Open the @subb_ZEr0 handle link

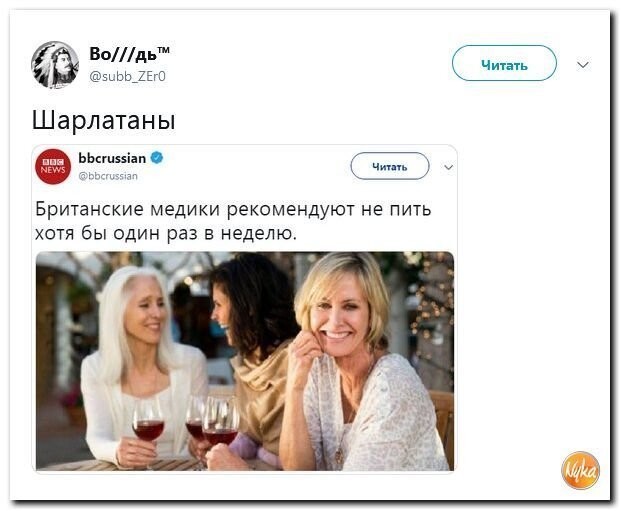coord(128,76)
